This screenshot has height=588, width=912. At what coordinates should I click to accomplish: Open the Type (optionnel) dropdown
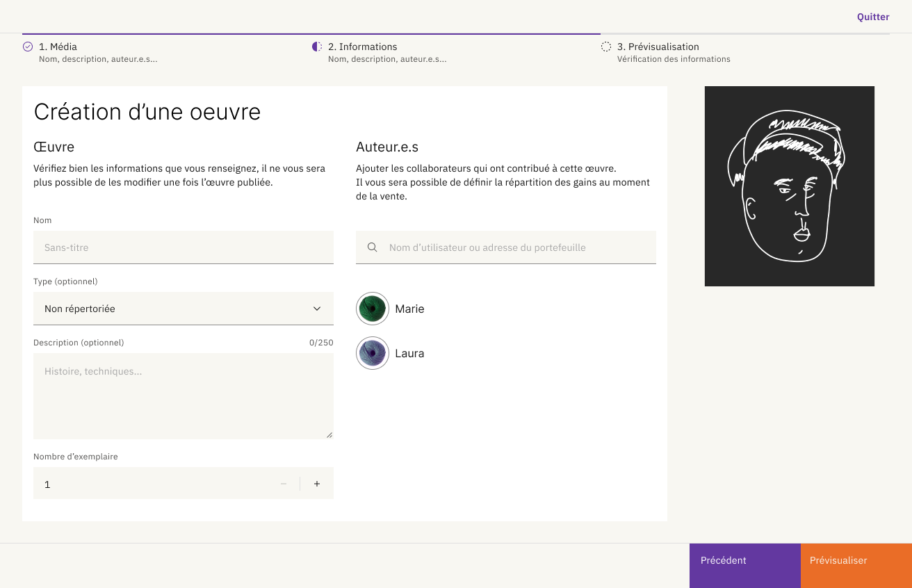(183, 308)
